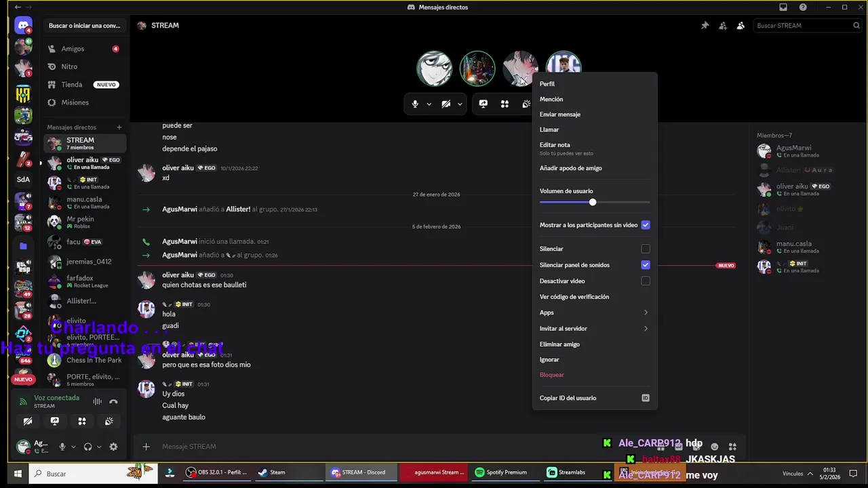Image resolution: width=868 pixels, height=488 pixels.
Task: Mute microphone in the user panel
Action: click(x=62, y=447)
